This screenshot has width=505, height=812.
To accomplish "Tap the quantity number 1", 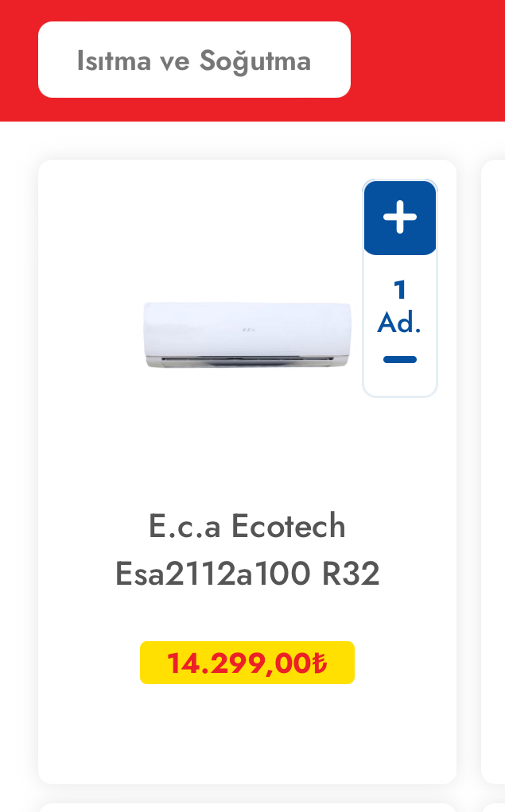I will point(400,291).
